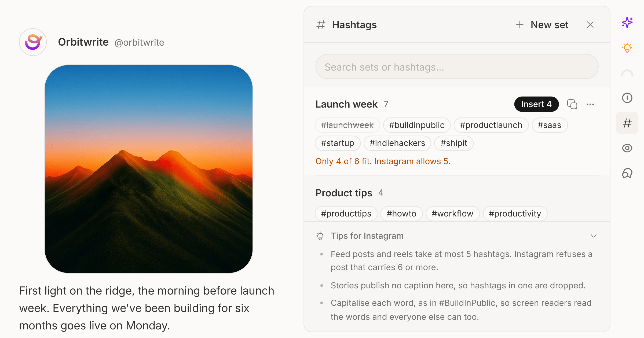Select the hashtag panel icon in sidebar
The width and height of the screenshot is (644, 338).
627,123
